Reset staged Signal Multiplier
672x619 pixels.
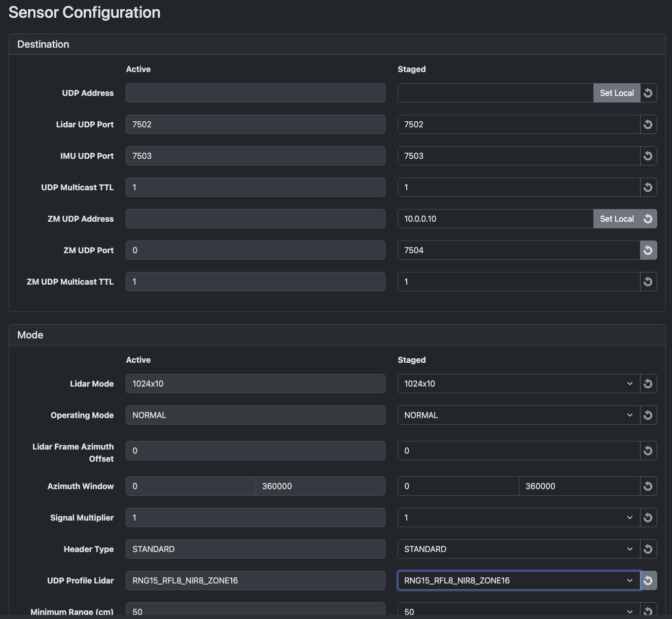(x=648, y=518)
